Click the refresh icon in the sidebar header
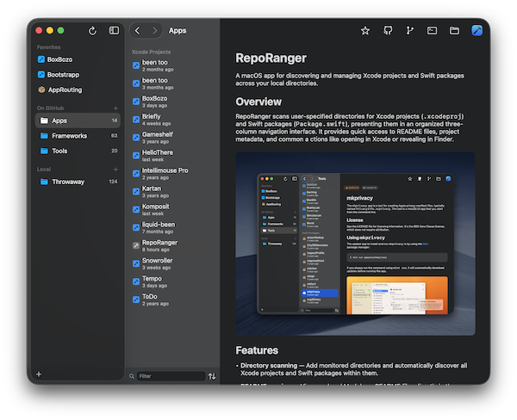Screen dimensions: 517x420 pos(92,31)
